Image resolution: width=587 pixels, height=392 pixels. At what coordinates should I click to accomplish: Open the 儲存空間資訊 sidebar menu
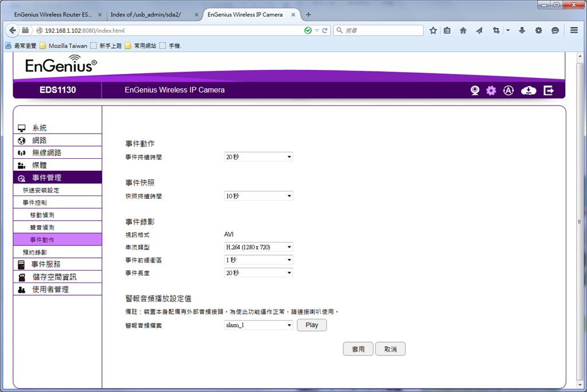click(x=57, y=277)
